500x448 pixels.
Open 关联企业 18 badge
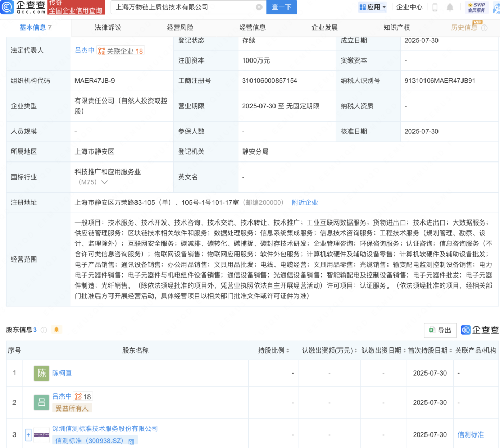(121, 51)
